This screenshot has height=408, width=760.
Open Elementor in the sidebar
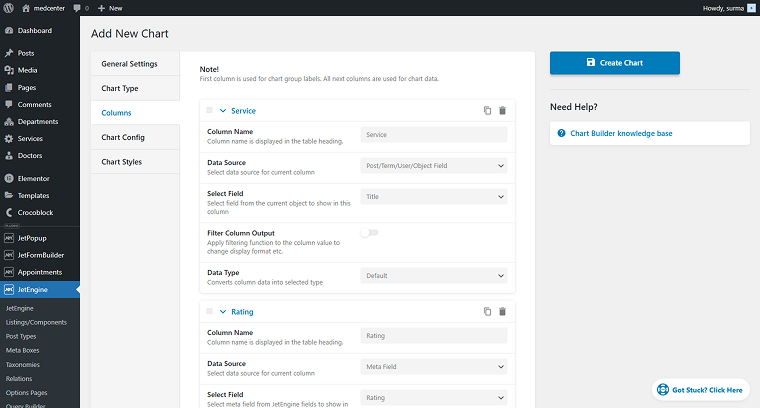40,178
